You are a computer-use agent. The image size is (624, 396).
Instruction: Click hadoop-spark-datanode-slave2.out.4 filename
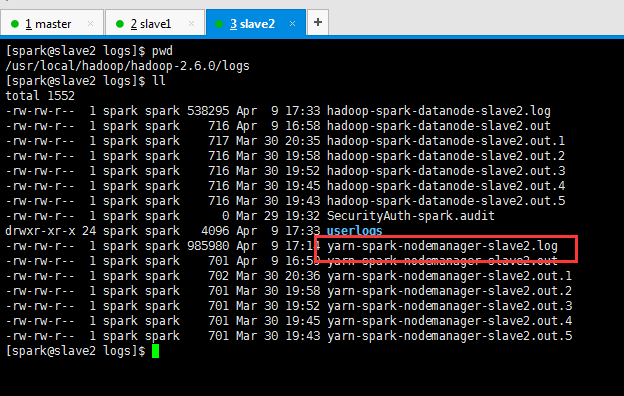pyautogui.click(x=446, y=186)
